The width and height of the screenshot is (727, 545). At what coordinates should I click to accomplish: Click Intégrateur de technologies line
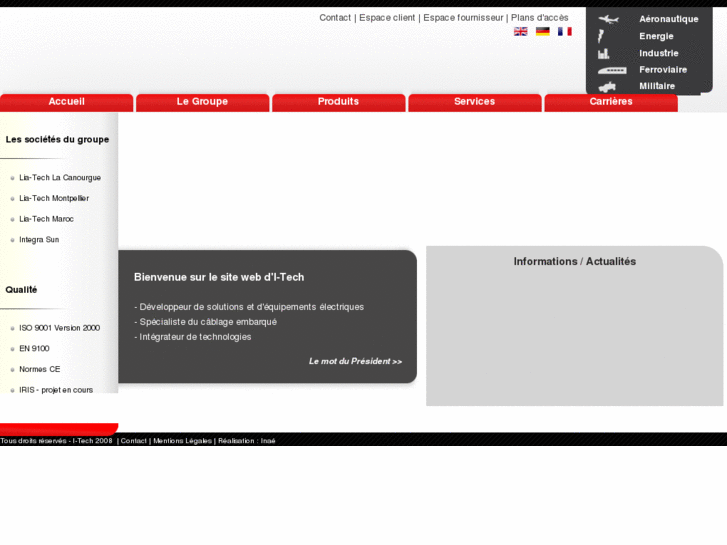click(193, 337)
